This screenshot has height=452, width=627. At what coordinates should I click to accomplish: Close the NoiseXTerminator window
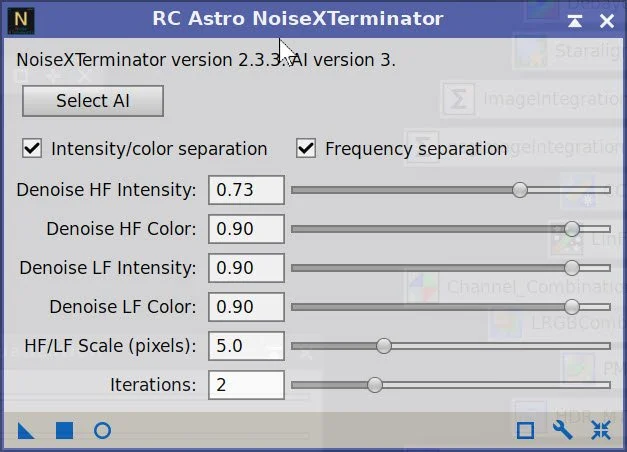tap(607, 21)
